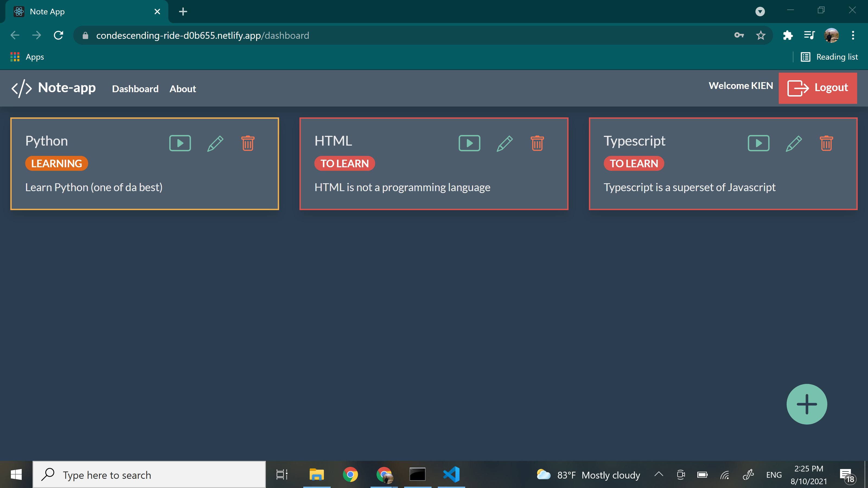Delete the Python note with the trash icon
The image size is (868, 488).
coord(248,143)
